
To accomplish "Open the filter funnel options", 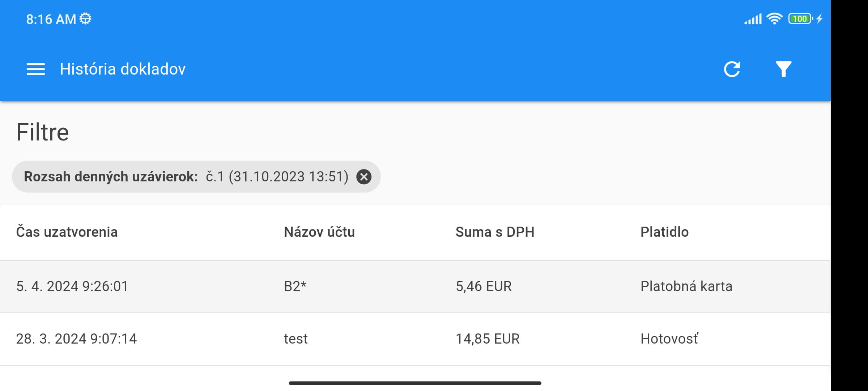I will tap(783, 69).
